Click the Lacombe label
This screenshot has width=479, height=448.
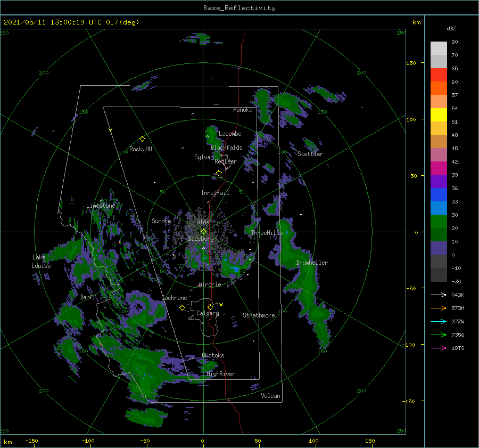(x=230, y=134)
